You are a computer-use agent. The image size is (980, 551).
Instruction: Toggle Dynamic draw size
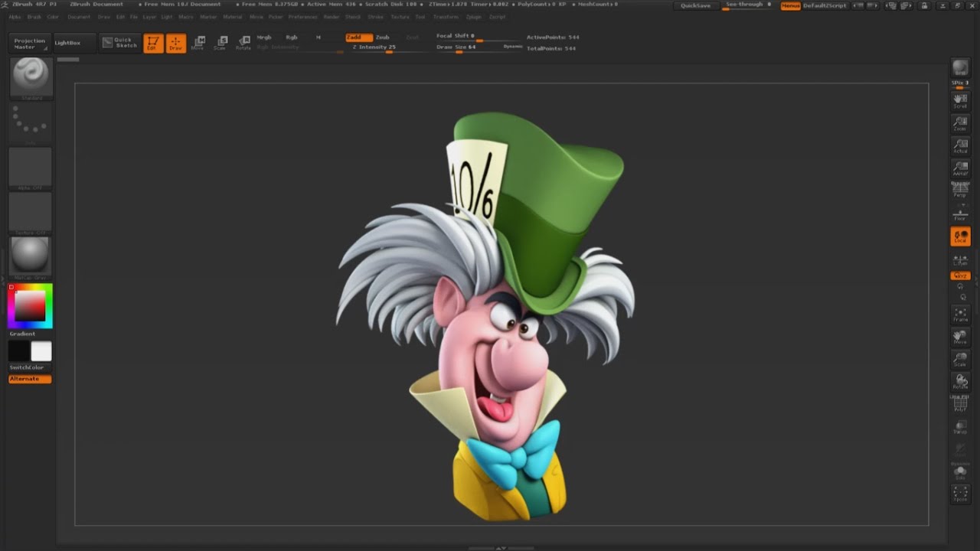pyautogui.click(x=513, y=47)
